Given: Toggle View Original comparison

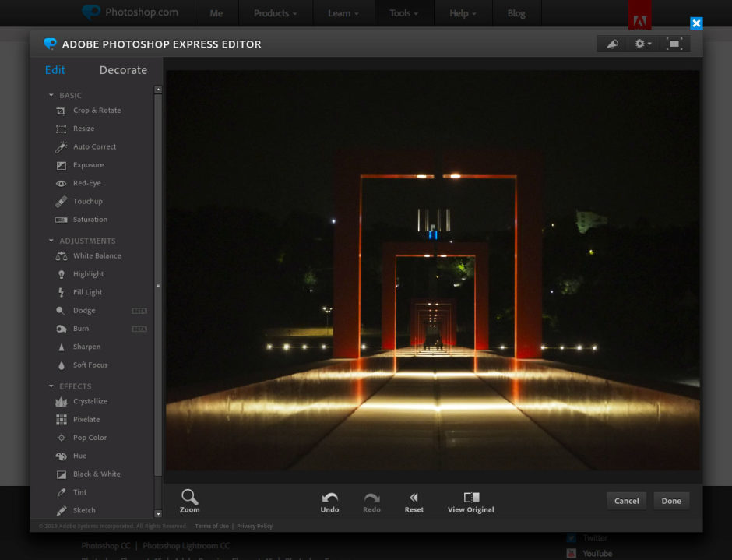Looking at the screenshot, I should click(471, 502).
